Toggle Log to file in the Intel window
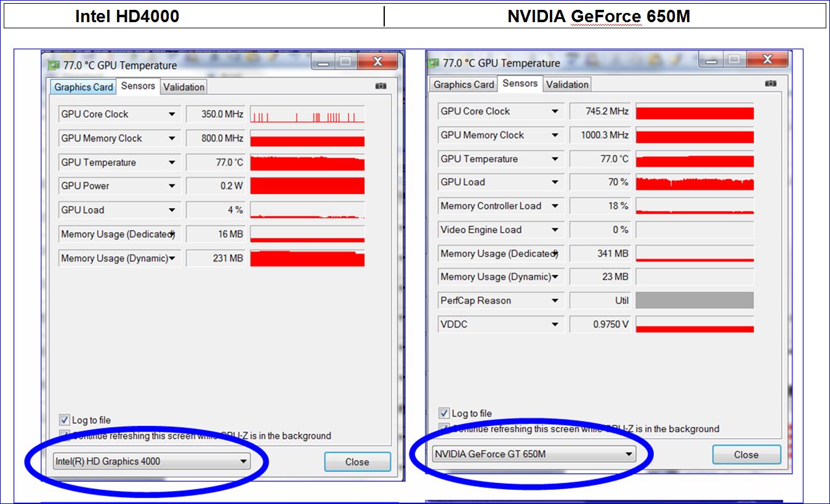Viewport: 830px width, 504px height. 64,420
